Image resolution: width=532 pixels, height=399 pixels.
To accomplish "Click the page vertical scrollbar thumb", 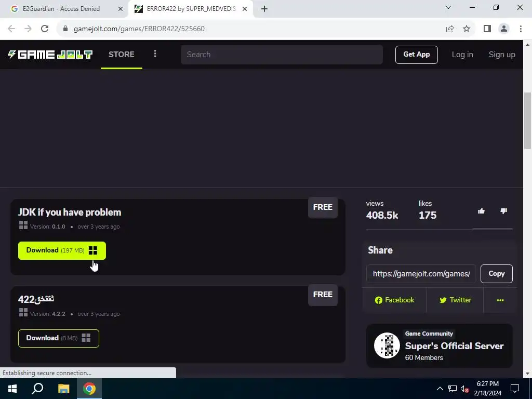I will click(528, 121).
